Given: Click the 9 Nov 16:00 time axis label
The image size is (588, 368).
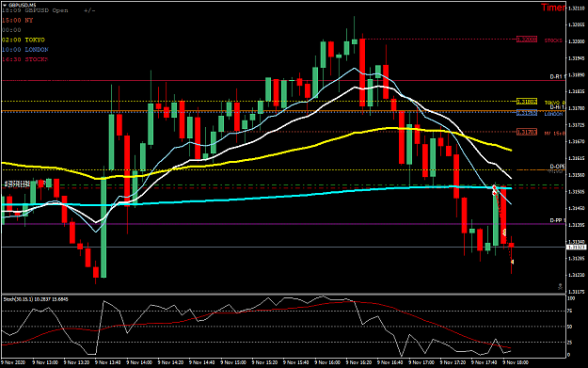Looking at the screenshot, I should click(327, 362).
